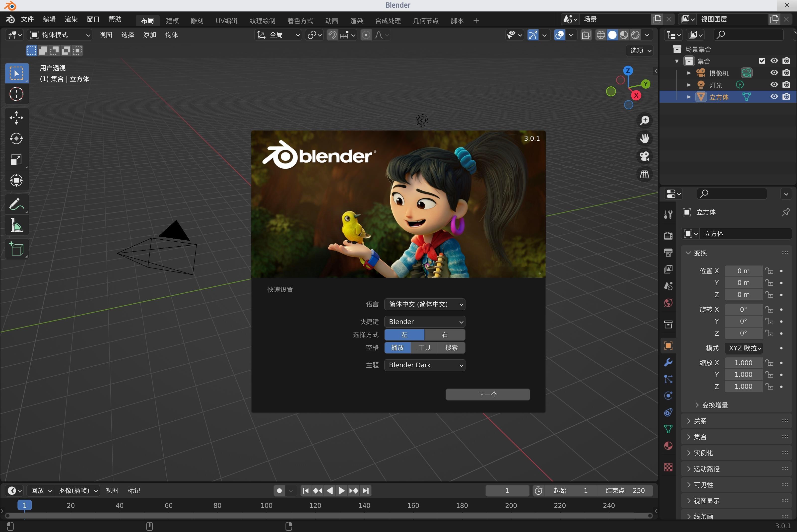Click the 下一个 button
This screenshot has width=797, height=532.
click(488, 394)
